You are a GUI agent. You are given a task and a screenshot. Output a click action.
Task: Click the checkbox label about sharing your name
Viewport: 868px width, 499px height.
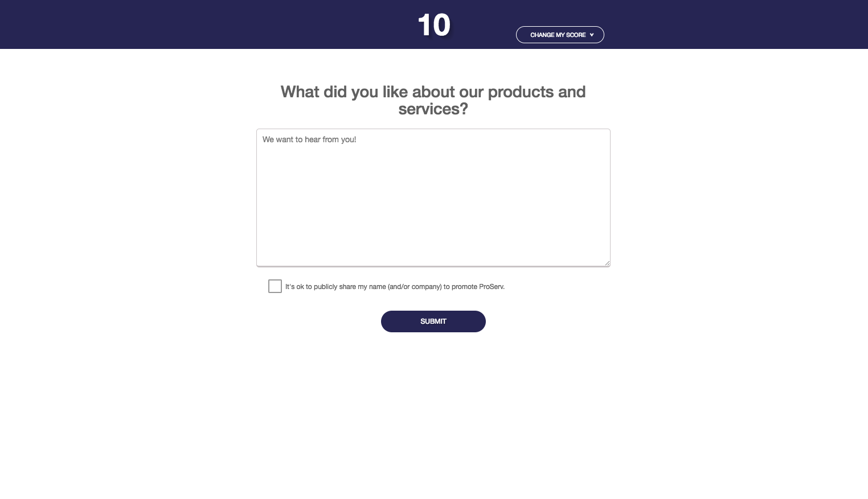pos(395,287)
